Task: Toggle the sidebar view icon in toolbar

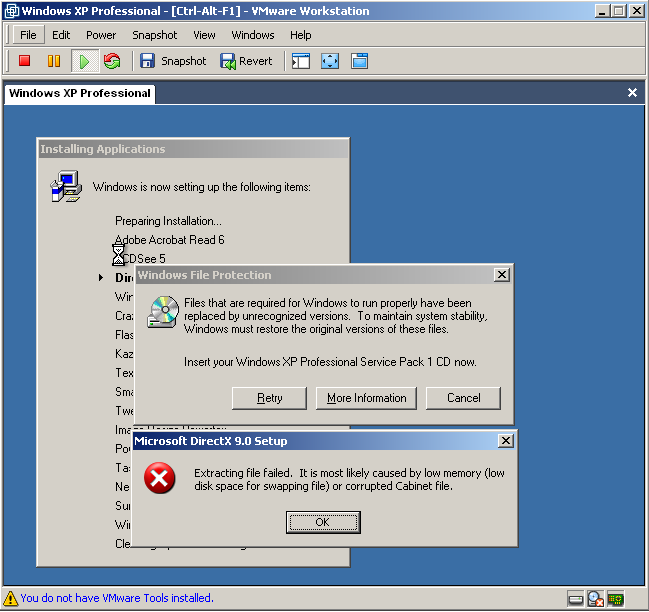Action: point(301,61)
